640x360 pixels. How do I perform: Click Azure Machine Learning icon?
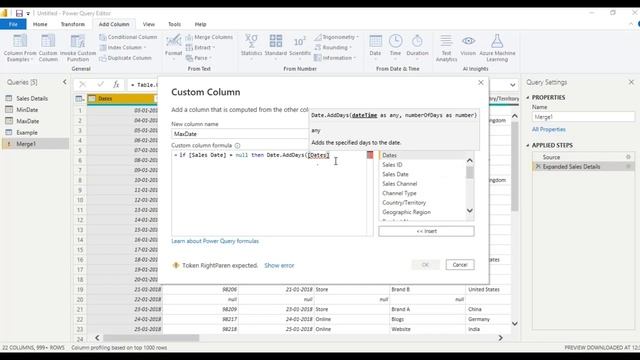click(x=497, y=47)
